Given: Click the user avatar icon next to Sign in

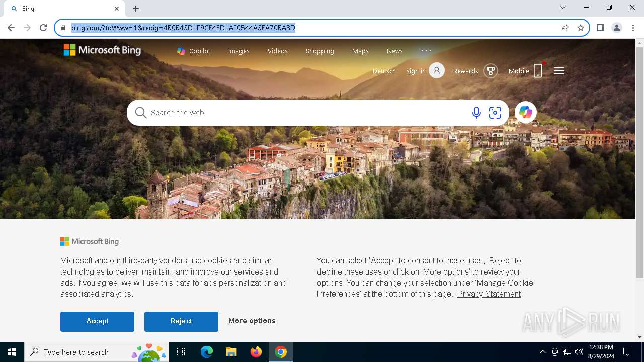Looking at the screenshot, I should (x=437, y=71).
